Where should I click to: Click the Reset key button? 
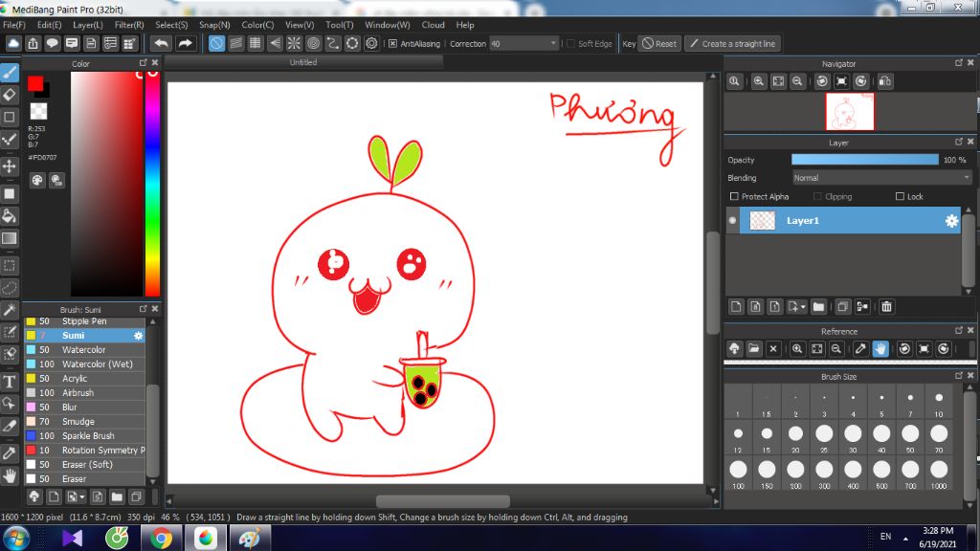[659, 44]
